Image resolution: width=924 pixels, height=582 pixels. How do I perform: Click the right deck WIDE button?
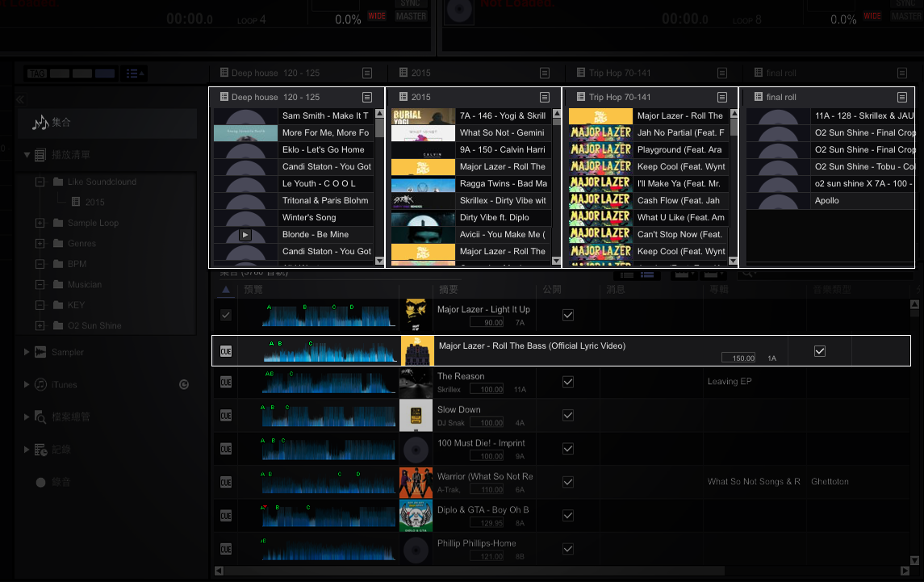(872, 16)
